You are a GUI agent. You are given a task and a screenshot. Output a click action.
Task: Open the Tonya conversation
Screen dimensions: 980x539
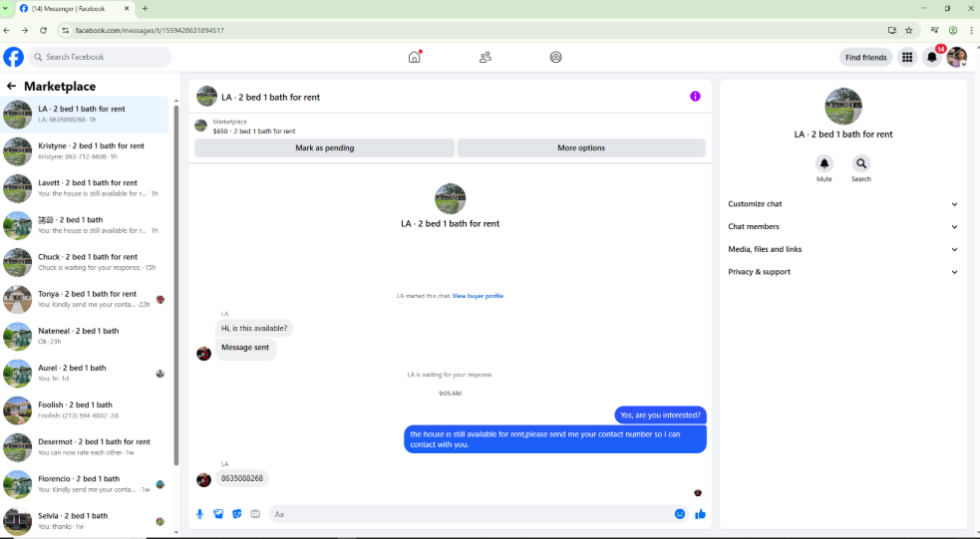pyautogui.click(x=85, y=299)
